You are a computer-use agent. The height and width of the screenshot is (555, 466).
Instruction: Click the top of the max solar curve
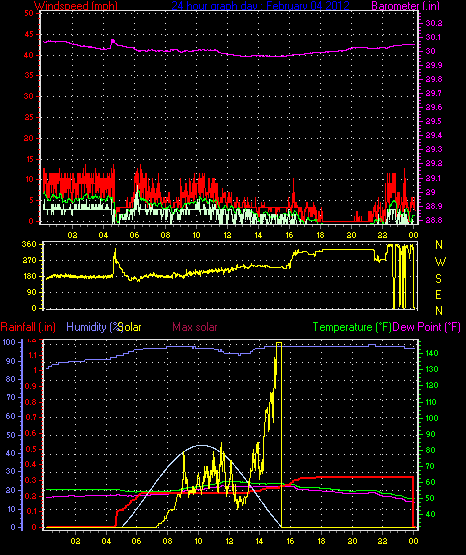point(201,445)
